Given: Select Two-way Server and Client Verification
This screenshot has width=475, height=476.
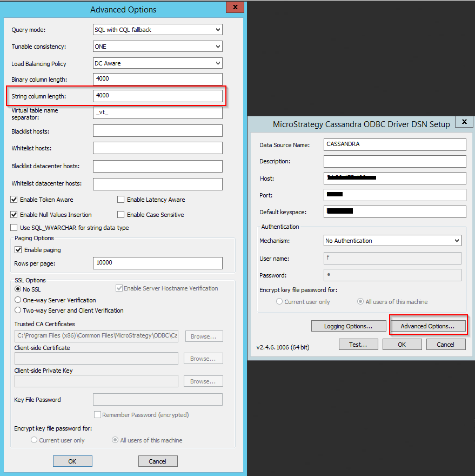Looking at the screenshot, I should click(x=17, y=309).
